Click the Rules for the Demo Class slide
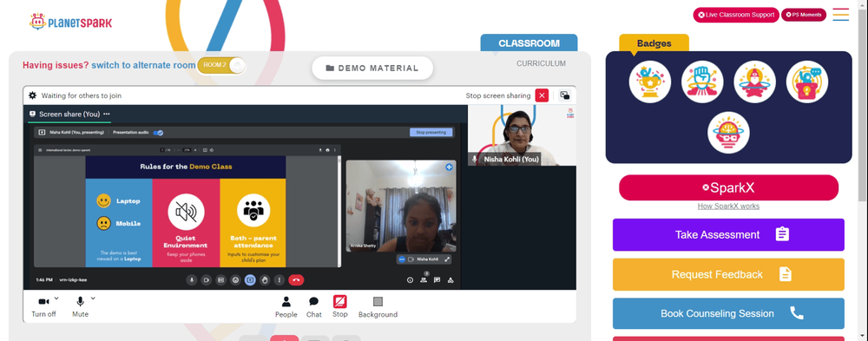The image size is (868, 341). coord(186,212)
